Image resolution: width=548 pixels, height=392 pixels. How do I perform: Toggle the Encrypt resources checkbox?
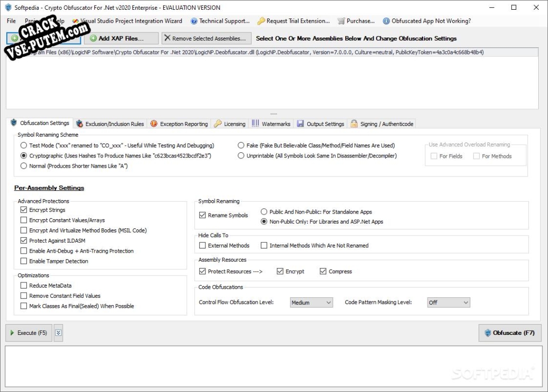point(280,271)
